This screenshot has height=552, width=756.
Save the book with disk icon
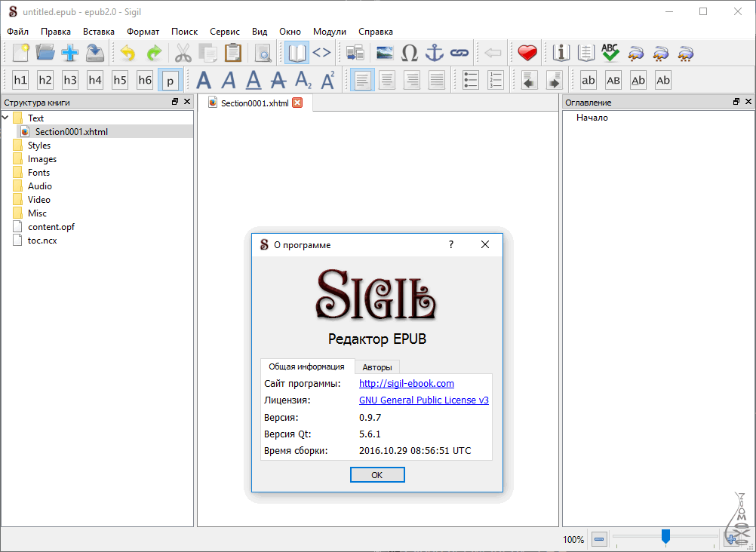pyautogui.click(x=95, y=53)
